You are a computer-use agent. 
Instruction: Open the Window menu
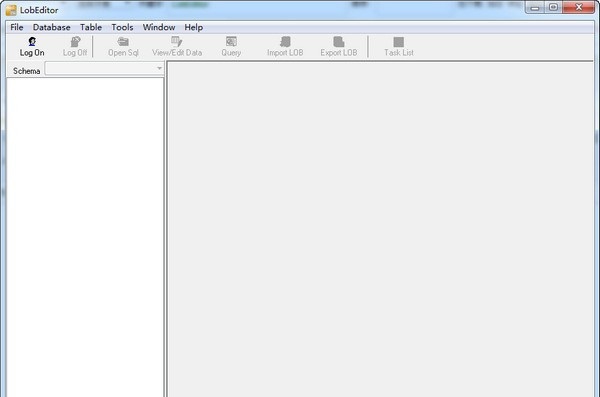pyautogui.click(x=159, y=27)
